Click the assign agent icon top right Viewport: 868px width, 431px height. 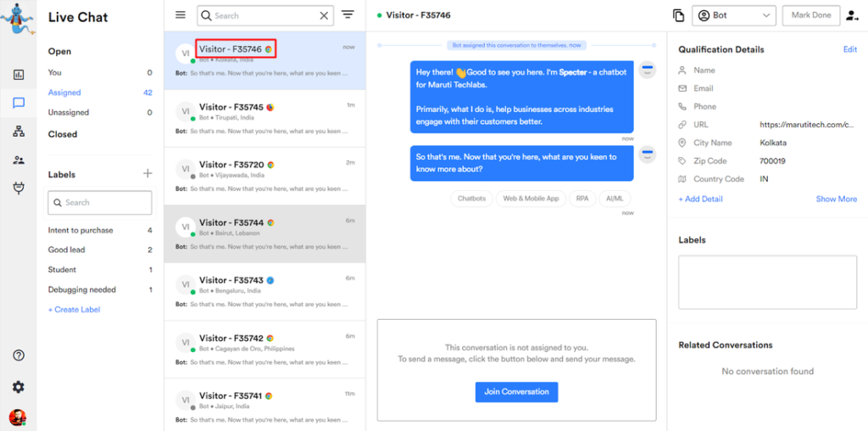851,15
